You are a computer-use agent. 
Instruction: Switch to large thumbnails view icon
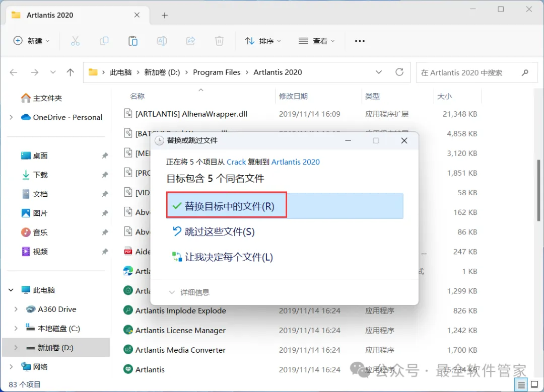point(534,384)
